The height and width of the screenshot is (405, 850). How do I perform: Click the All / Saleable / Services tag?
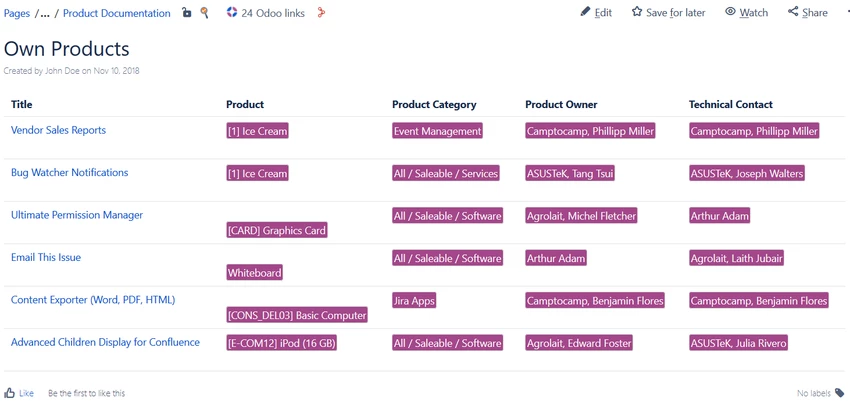(446, 173)
